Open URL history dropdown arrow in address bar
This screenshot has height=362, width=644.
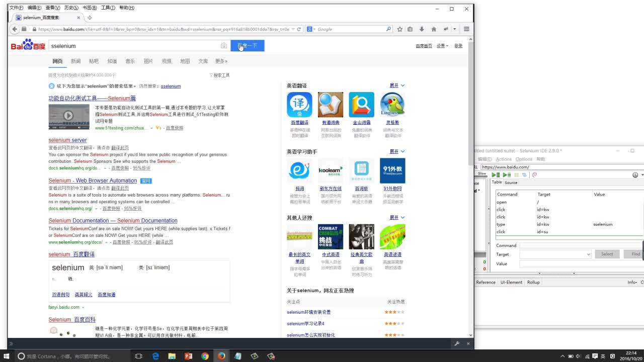(293, 29)
